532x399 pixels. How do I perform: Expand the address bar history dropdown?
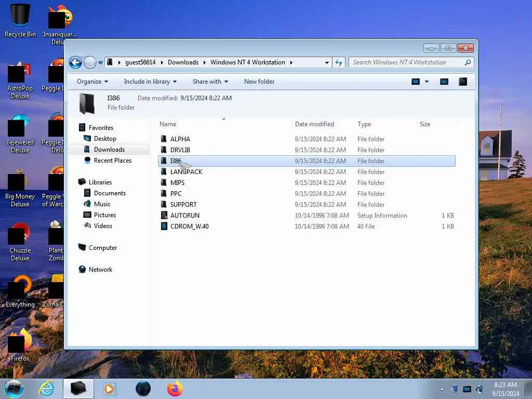[327, 62]
